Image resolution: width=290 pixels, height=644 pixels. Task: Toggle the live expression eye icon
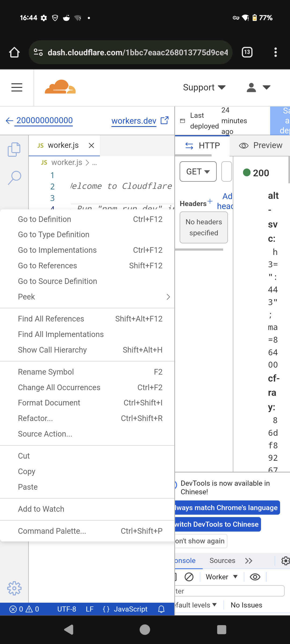(x=255, y=577)
